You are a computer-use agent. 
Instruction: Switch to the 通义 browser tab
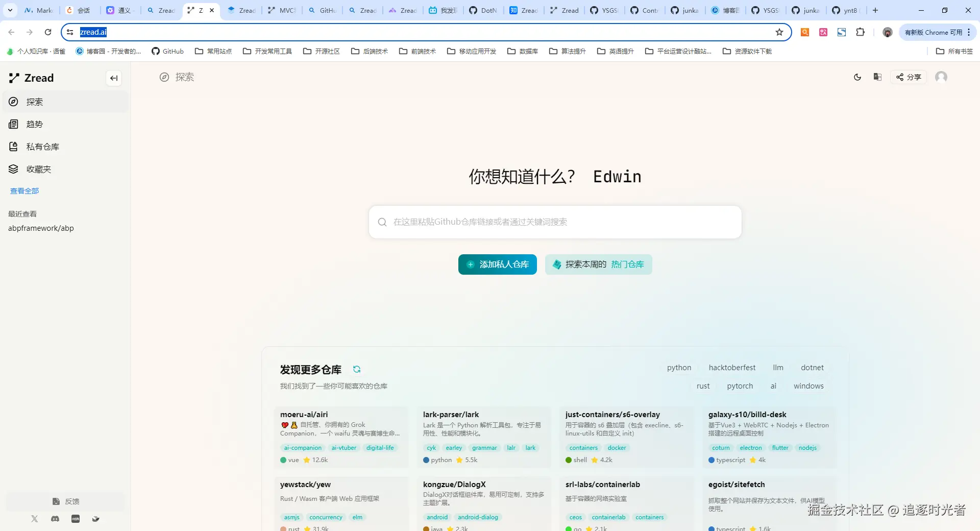coord(120,10)
